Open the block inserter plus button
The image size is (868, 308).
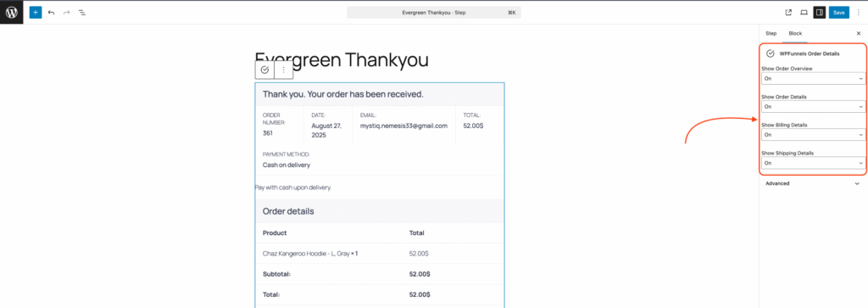point(36,12)
